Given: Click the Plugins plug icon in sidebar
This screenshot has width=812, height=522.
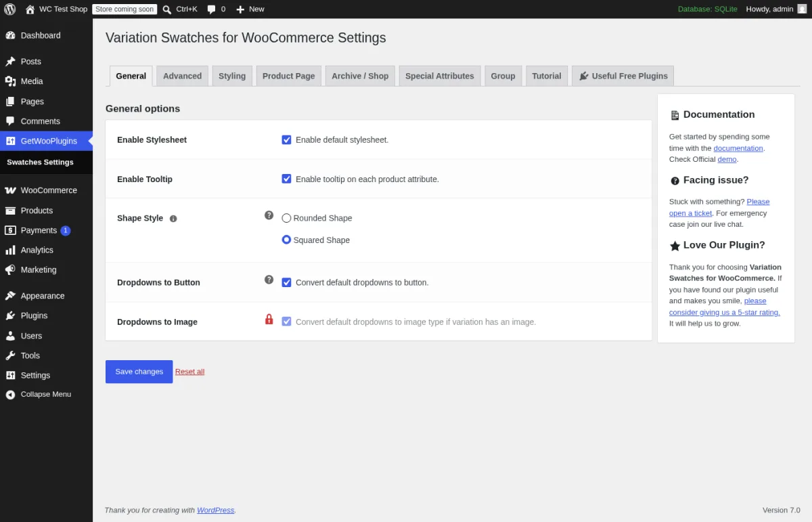Looking at the screenshot, I should click(x=10, y=316).
